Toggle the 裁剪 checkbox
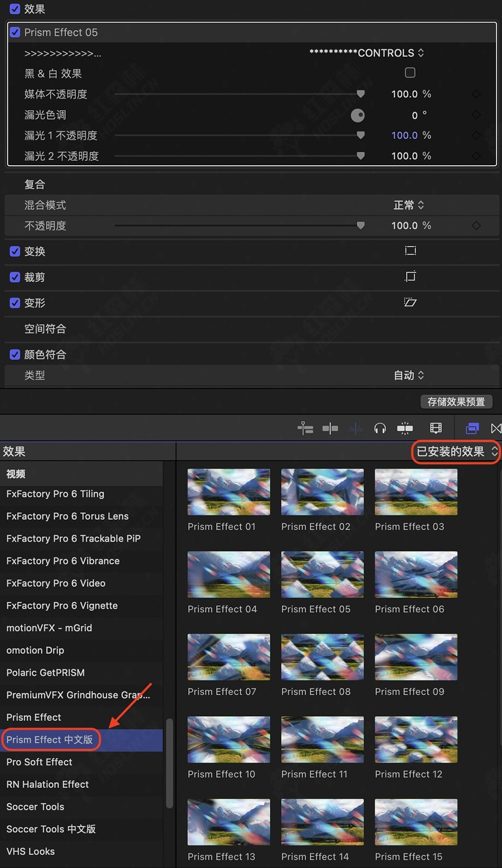502x868 pixels. point(15,277)
